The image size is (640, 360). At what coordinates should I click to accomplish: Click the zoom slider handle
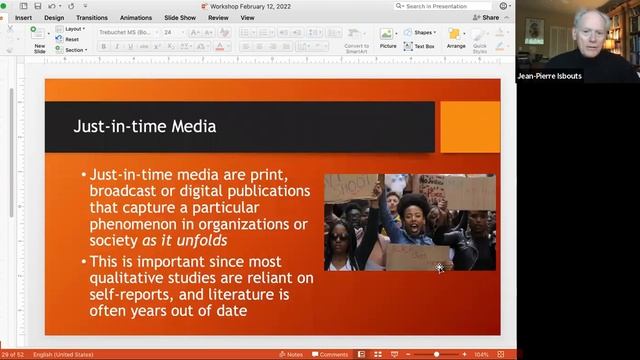(436, 354)
